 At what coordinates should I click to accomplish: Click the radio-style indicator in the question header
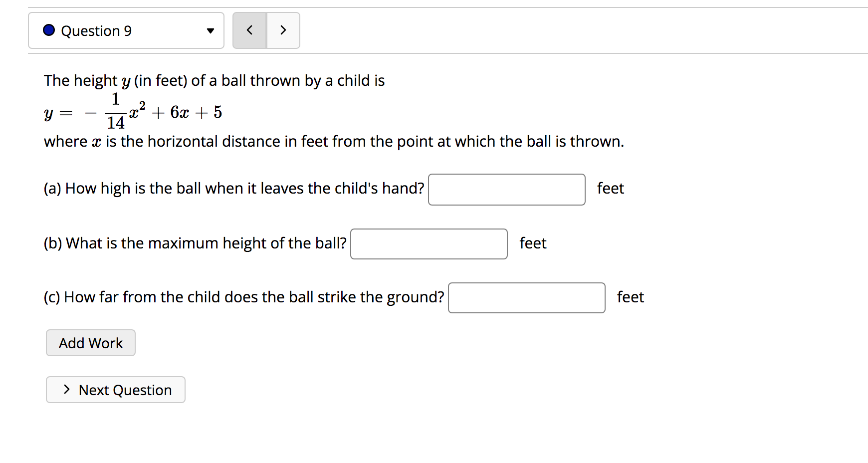pos(48,30)
